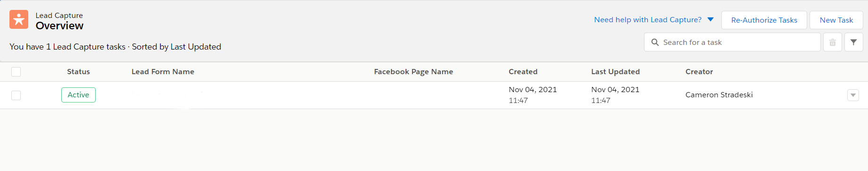Click the Re-Authorize Tasks button
Viewport: 868px width, 171px height.
pyautogui.click(x=764, y=20)
